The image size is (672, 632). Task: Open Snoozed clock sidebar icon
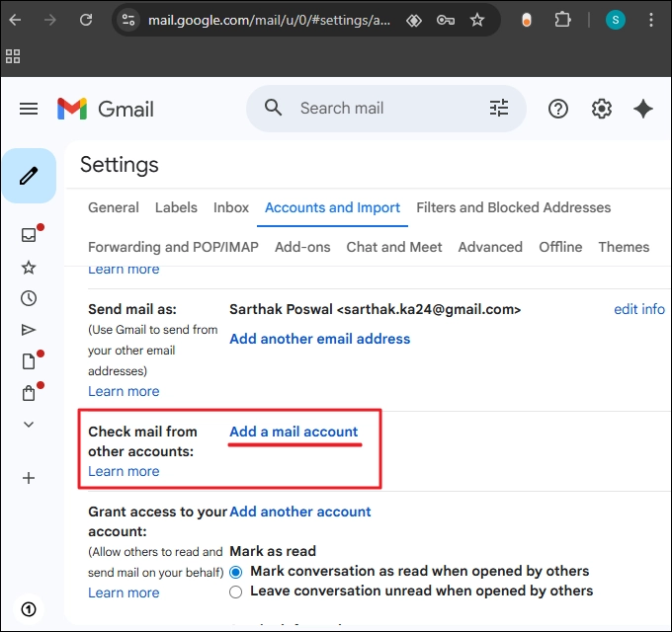coord(29,298)
